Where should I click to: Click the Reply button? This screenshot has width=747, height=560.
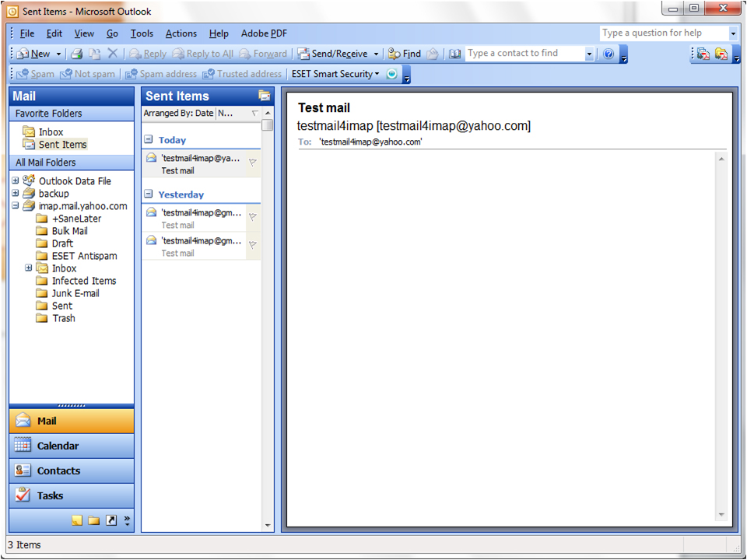(x=148, y=54)
